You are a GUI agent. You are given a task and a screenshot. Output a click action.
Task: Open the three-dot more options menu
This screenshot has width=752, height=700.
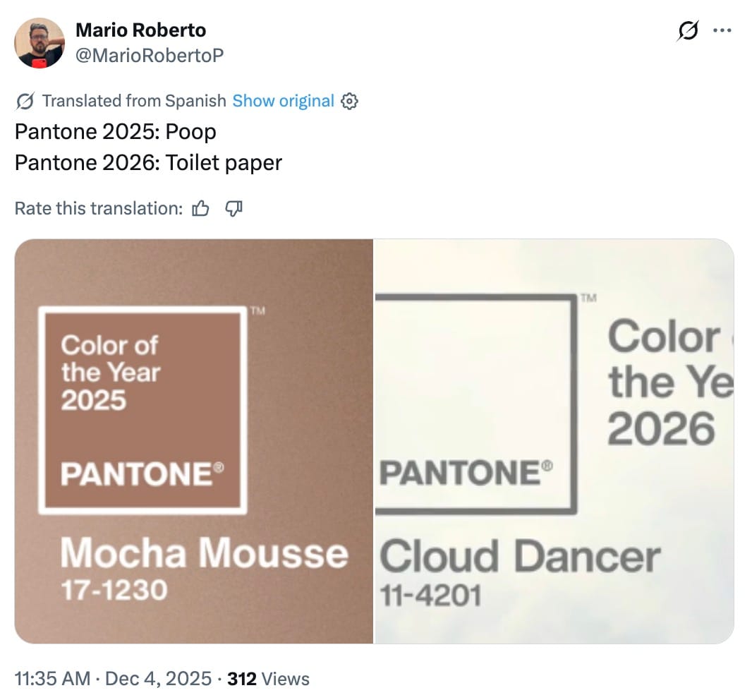pyautogui.click(x=722, y=30)
